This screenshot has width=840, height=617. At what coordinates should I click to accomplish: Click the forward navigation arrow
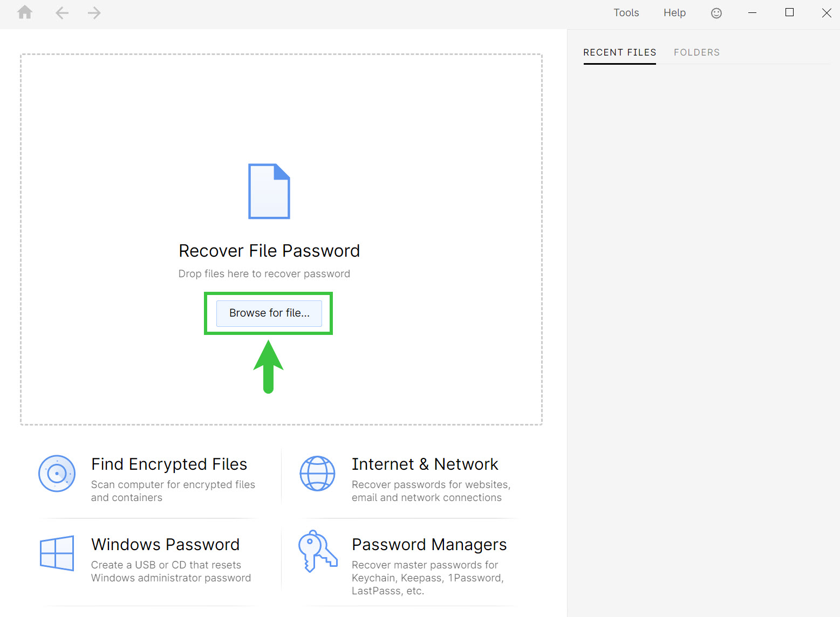coord(94,12)
